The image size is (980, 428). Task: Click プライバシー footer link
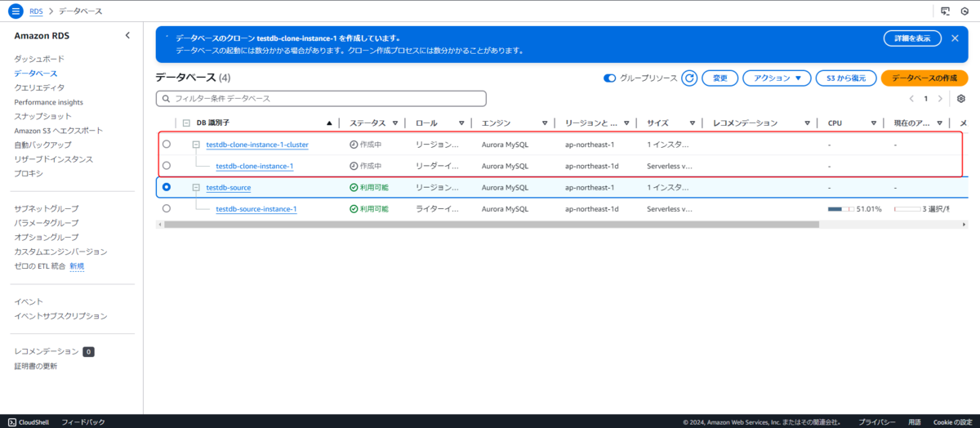click(x=877, y=421)
